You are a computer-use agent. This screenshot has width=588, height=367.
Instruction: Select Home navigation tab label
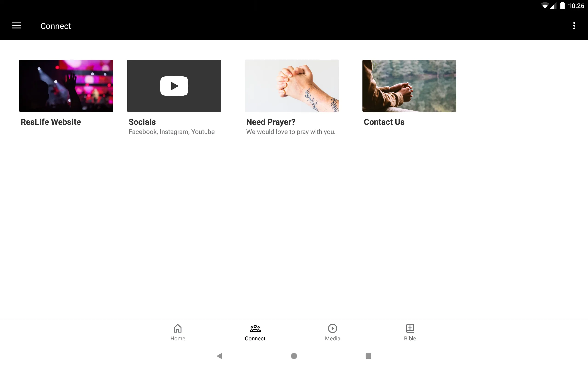point(177,338)
